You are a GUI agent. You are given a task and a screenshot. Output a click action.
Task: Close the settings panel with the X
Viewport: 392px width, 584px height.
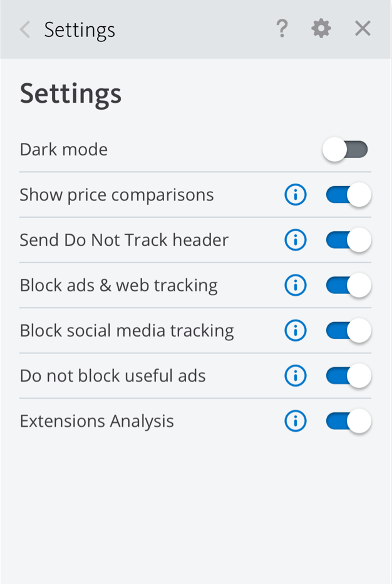(362, 28)
